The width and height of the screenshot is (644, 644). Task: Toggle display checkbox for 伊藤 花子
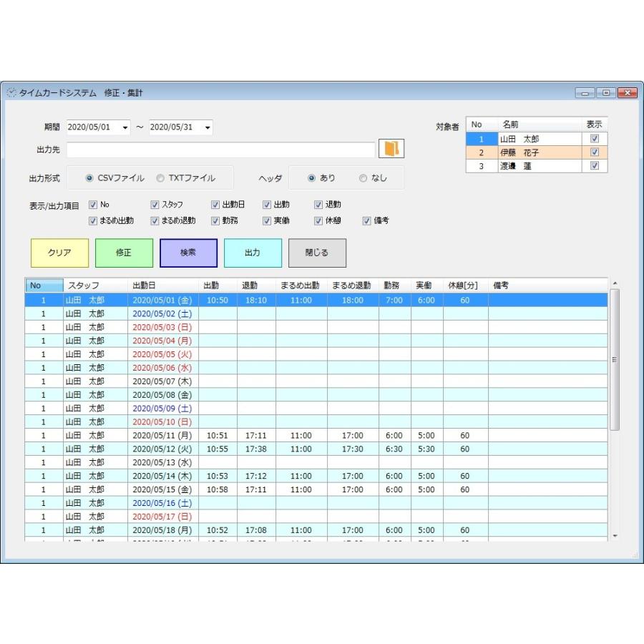(x=595, y=152)
